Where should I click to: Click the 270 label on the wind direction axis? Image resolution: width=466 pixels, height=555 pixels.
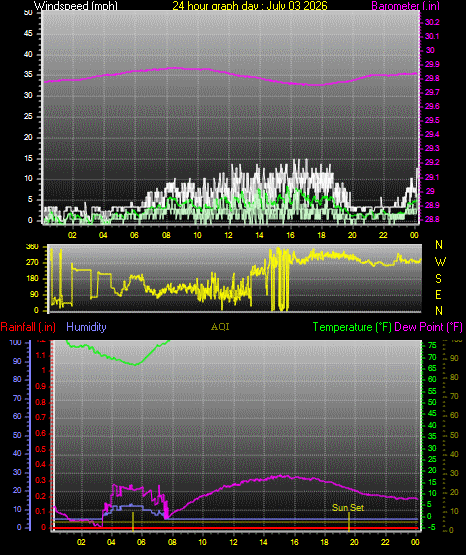coord(32,263)
